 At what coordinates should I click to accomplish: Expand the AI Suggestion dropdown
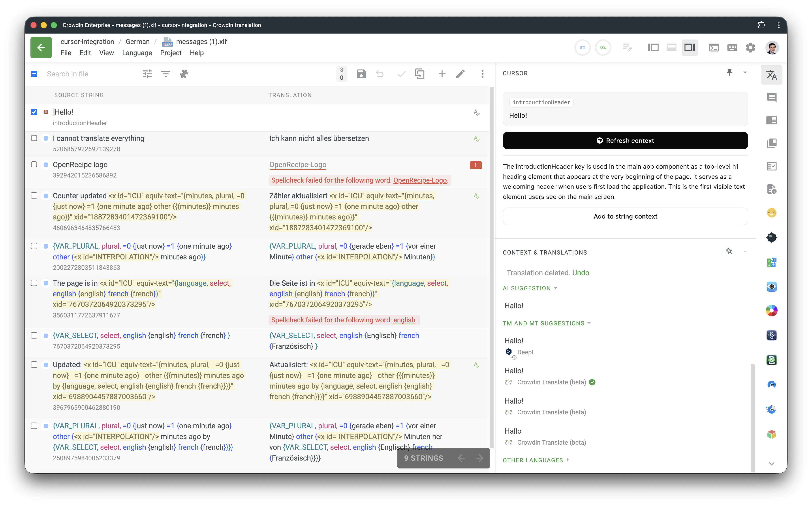coord(530,288)
